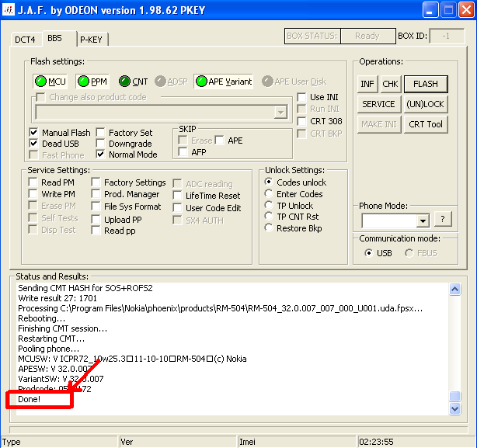Click the status log scroll up arrow
The width and height of the screenshot is (477, 448).
[x=454, y=290]
